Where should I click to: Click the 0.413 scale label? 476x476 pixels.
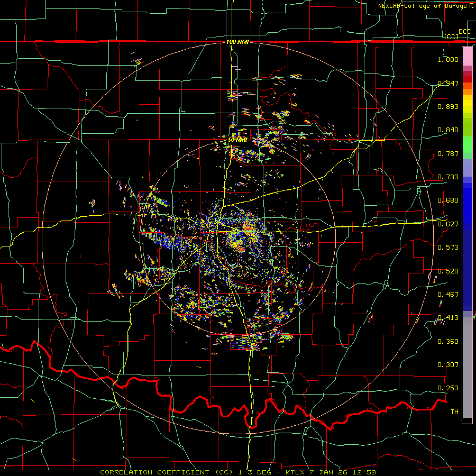[448, 318]
